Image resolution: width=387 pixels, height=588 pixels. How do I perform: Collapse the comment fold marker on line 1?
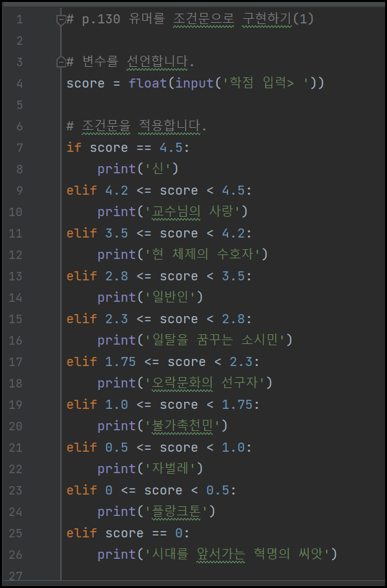click(61, 19)
